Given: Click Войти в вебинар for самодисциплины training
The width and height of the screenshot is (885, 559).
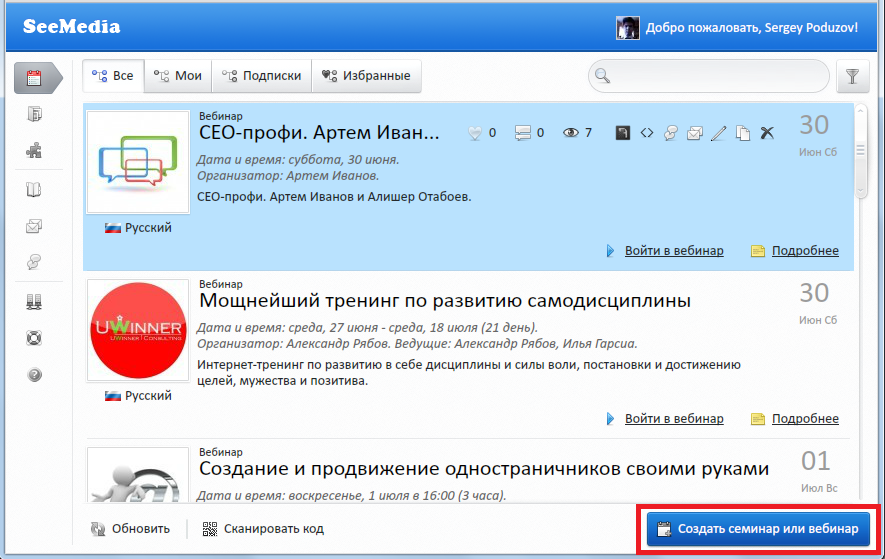Looking at the screenshot, I should click(x=674, y=419).
